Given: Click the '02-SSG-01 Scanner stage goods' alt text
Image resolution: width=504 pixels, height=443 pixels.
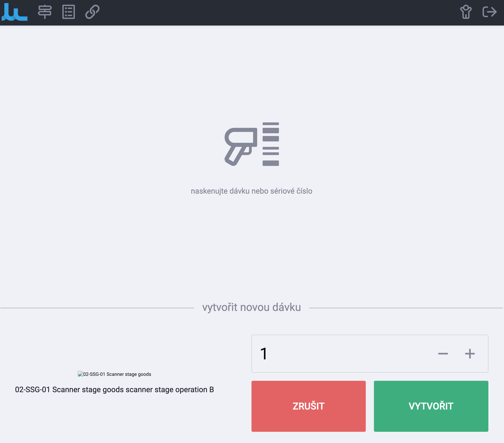Looking at the screenshot, I should tap(117, 374).
